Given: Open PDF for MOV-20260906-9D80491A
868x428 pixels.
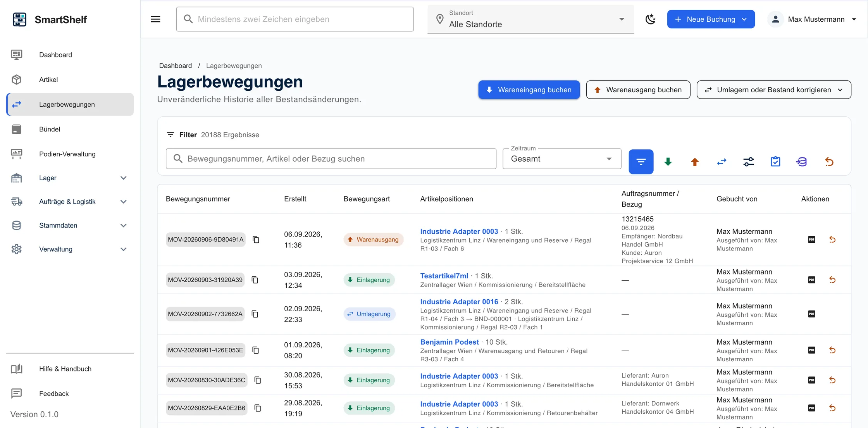Looking at the screenshot, I should 812,240.
